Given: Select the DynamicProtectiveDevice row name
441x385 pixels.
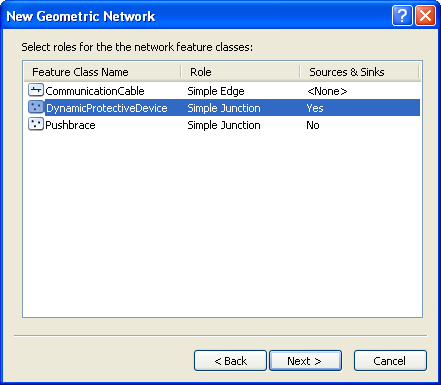Looking at the screenshot, I should [x=107, y=108].
